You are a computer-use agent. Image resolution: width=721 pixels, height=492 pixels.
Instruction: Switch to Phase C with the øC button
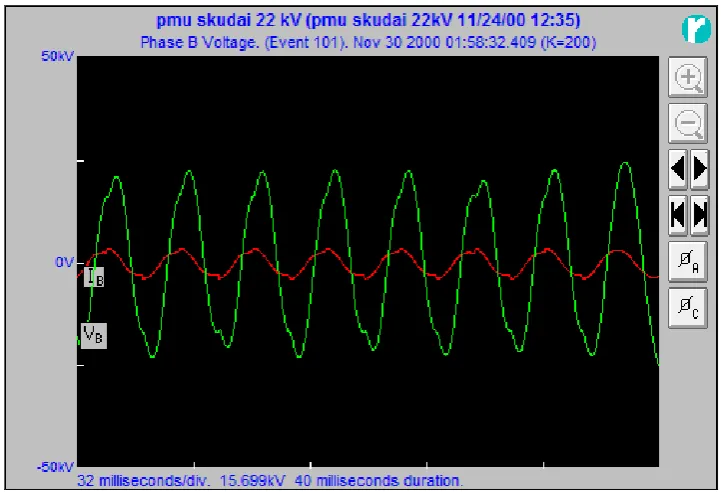[688, 307]
